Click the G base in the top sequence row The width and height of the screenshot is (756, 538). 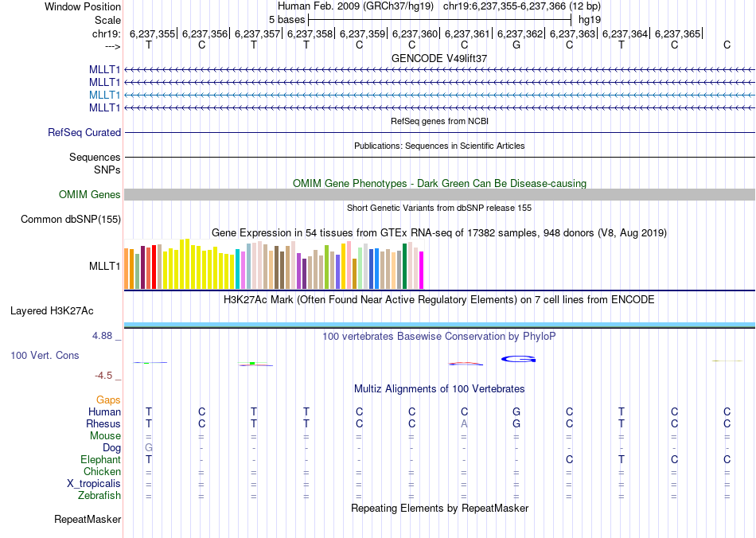pos(516,45)
